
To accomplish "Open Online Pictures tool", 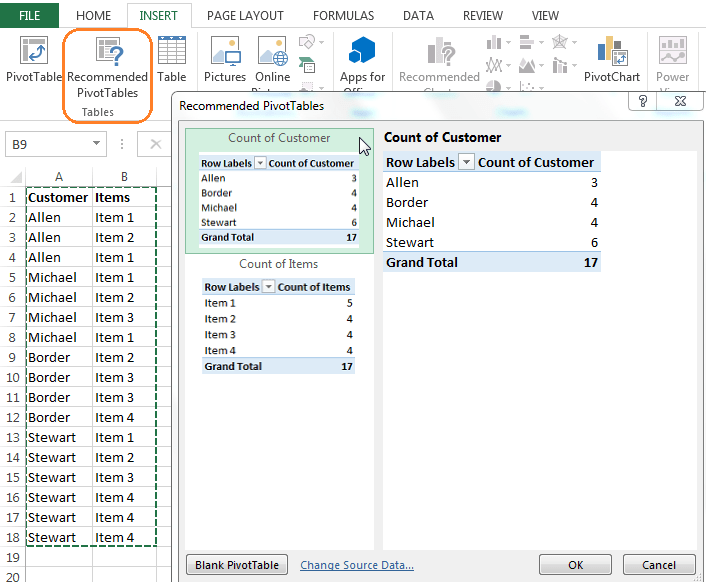I will (272, 50).
